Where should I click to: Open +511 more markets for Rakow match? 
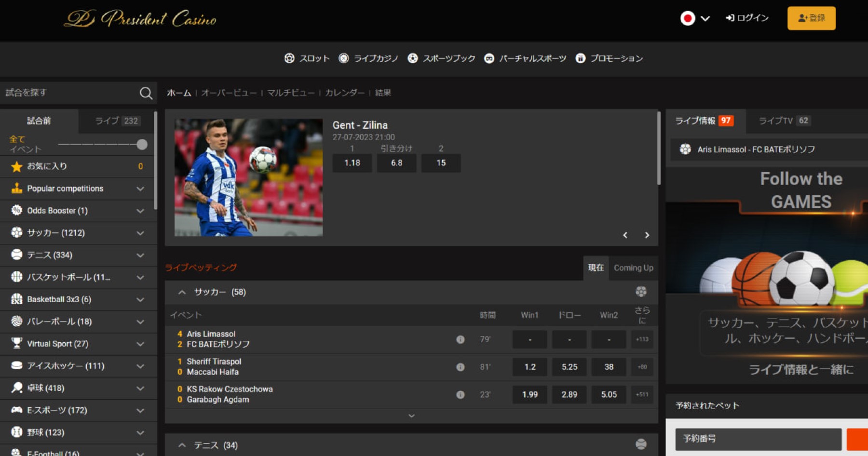tap(642, 394)
